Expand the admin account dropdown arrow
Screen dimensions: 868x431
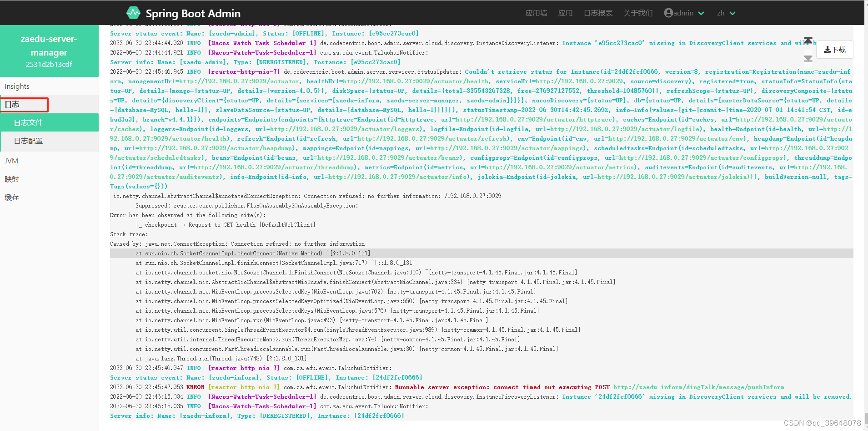click(x=701, y=13)
